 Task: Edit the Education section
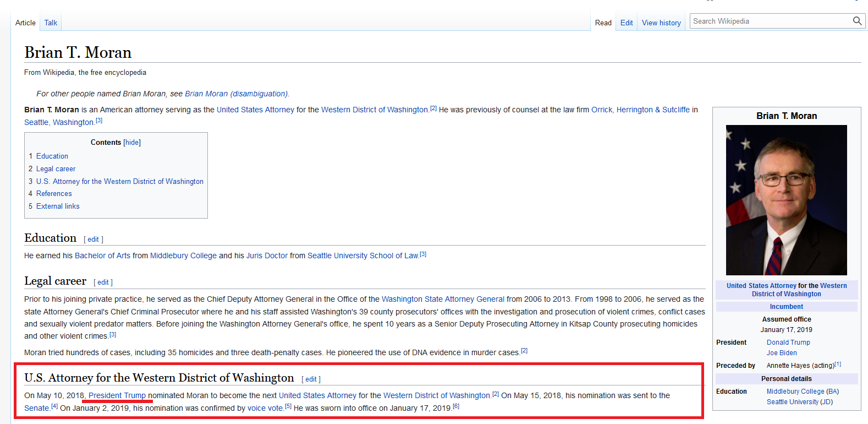pyautogui.click(x=93, y=240)
